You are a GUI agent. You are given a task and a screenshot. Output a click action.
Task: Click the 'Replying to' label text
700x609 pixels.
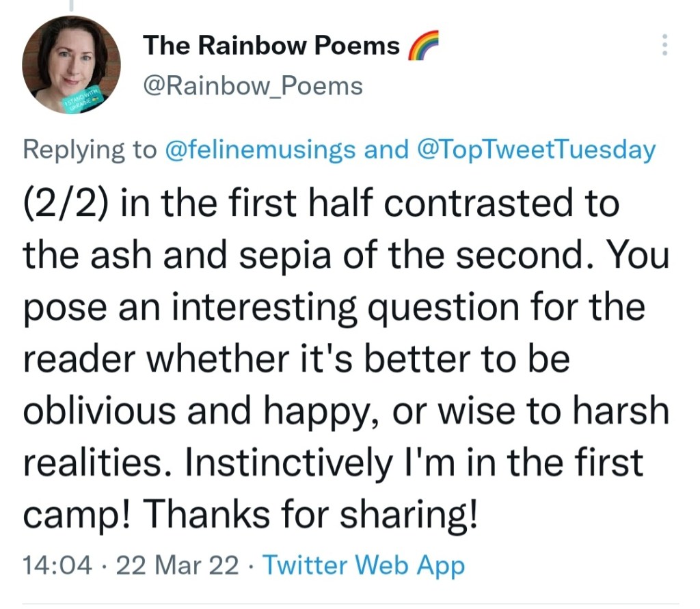click(x=90, y=150)
